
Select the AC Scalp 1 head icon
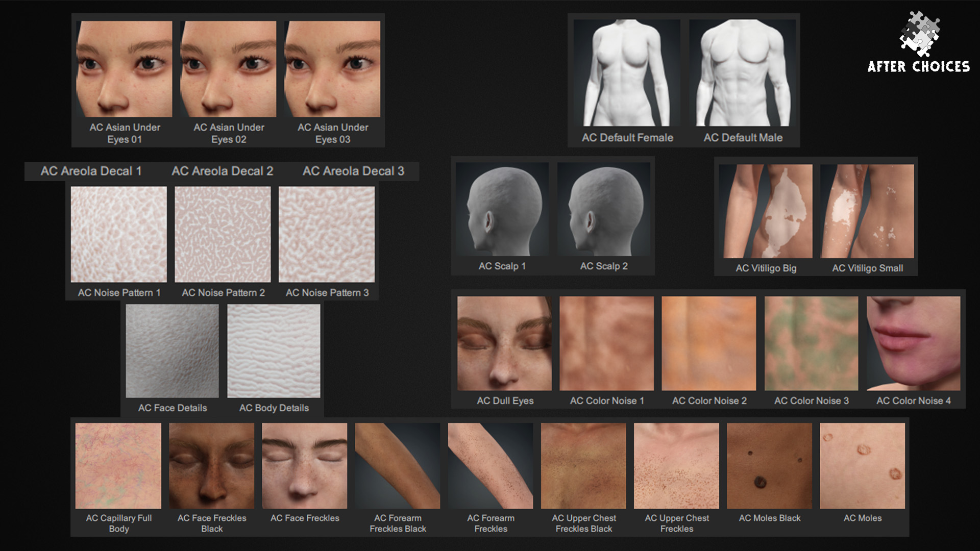(x=502, y=209)
